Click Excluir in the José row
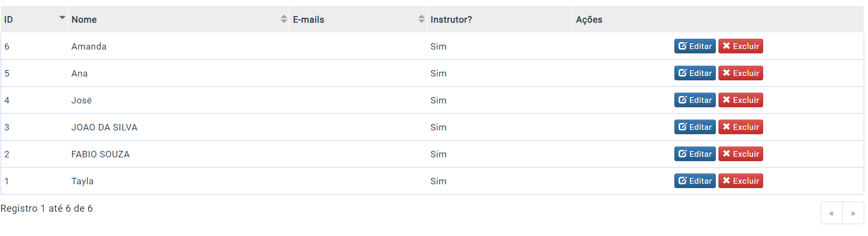The height and width of the screenshot is (236, 868). tap(741, 100)
